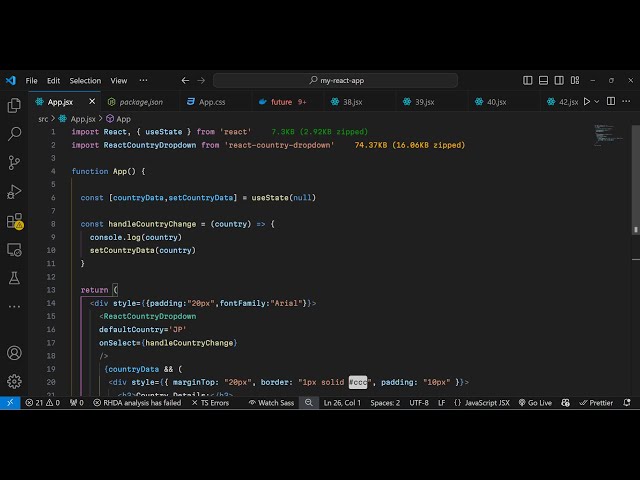
Task: Open the Selection menu
Action: (x=85, y=80)
